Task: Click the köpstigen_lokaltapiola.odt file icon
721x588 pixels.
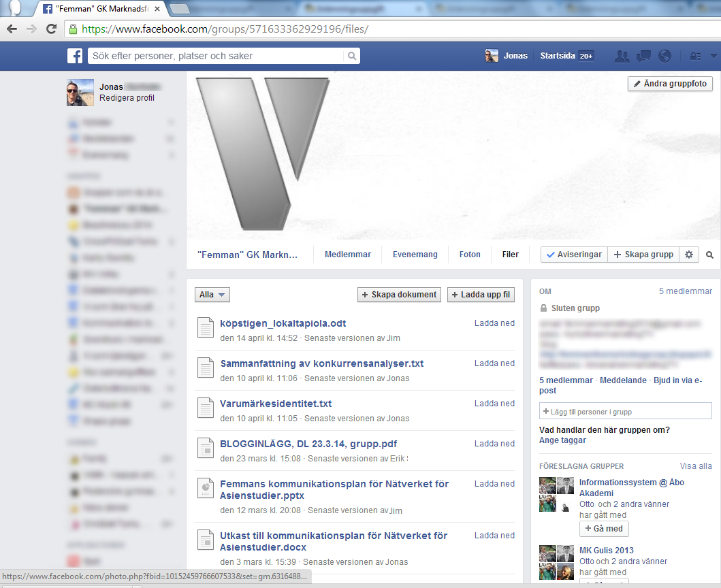Action: click(206, 328)
